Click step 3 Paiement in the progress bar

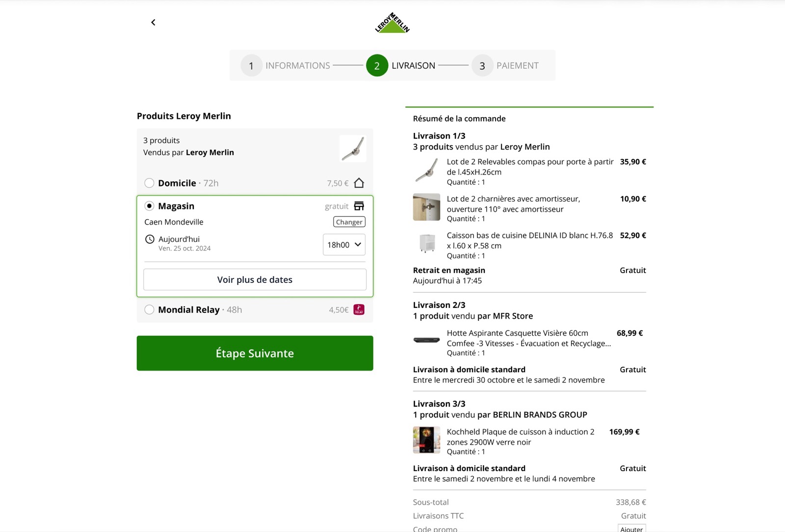[x=505, y=66]
